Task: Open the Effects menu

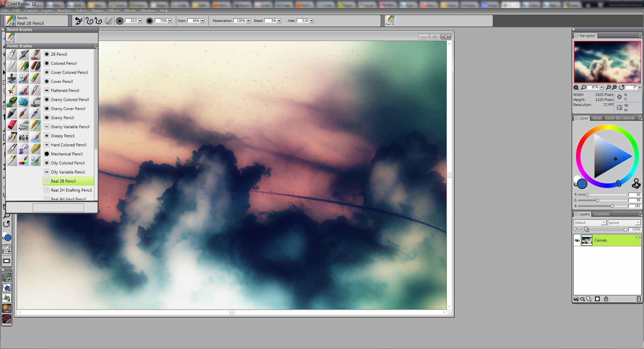Action: click(x=114, y=11)
